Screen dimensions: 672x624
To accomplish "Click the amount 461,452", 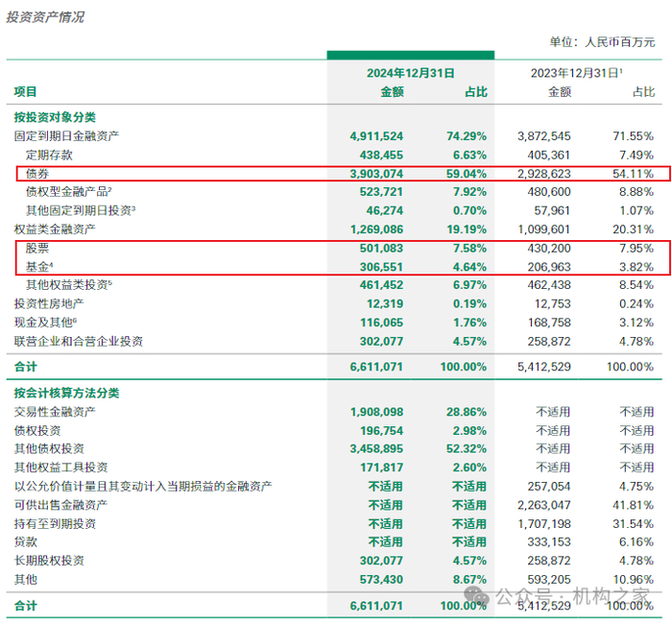I will pyautogui.click(x=381, y=285).
